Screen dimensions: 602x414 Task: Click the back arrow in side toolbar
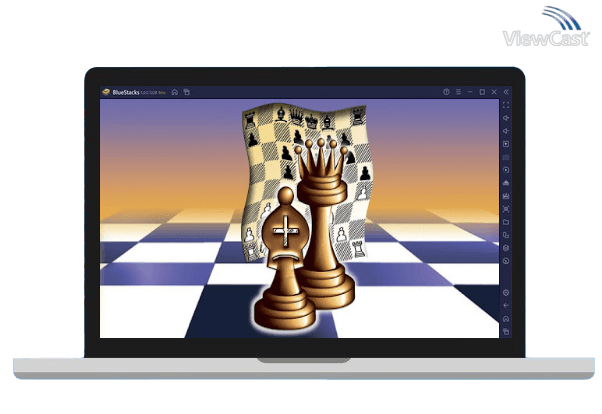click(506, 306)
